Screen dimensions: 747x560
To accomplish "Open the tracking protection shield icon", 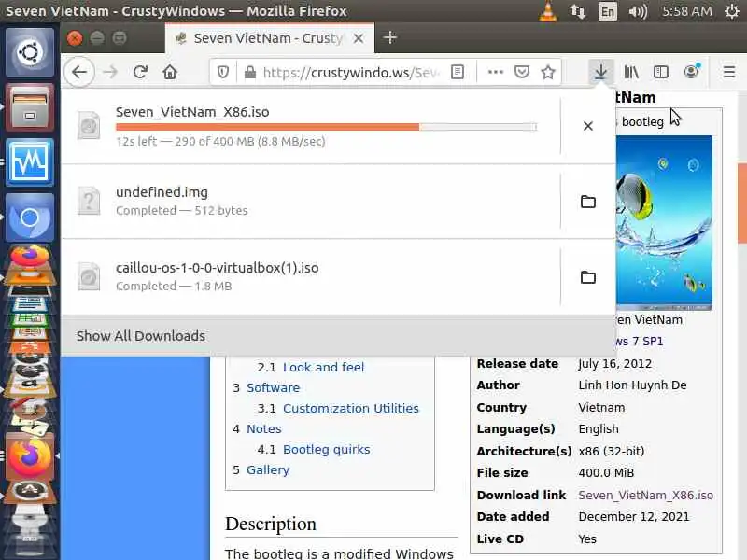I will pyautogui.click(x=223, y=73).
